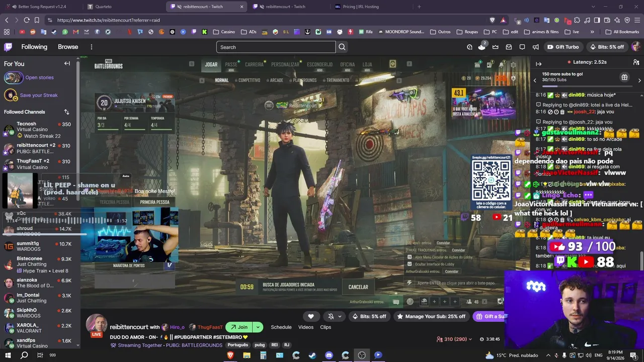This screenshot has height=362, width=644.
Task: Collapse the chat panel arrow
Action: [538, 64]
